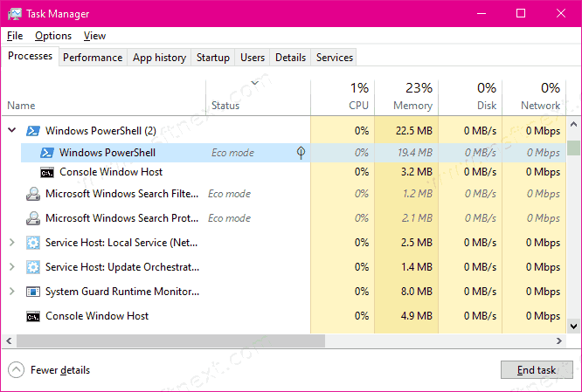
Task: Click the child Windows PowerShell process icon
Action: 47,153
